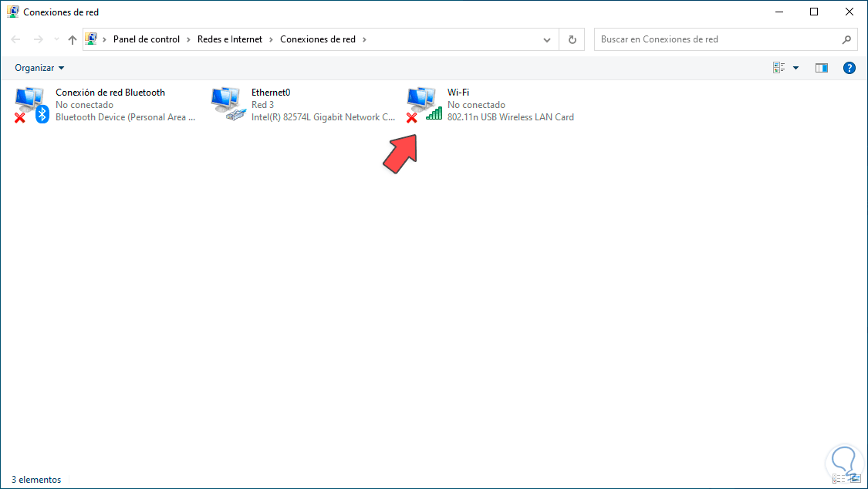This screenshot has height=489, width=868.
Task: Close the Conexiones de red window
Action: coord(849,12)
